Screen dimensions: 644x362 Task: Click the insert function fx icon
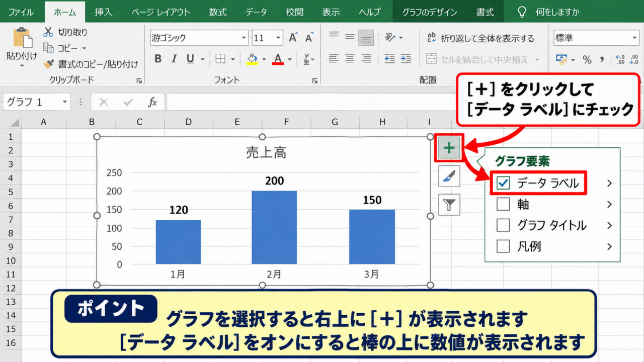click(152, 102)
